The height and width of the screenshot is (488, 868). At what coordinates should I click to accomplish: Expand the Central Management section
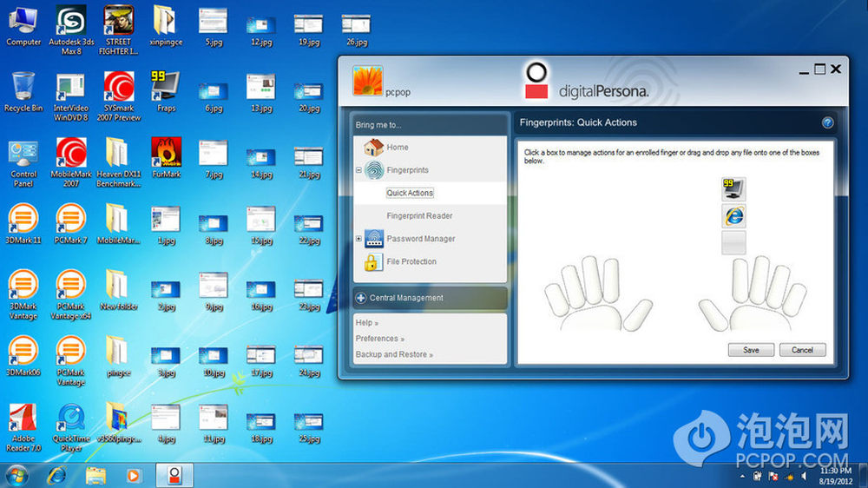tap(360, 298)
